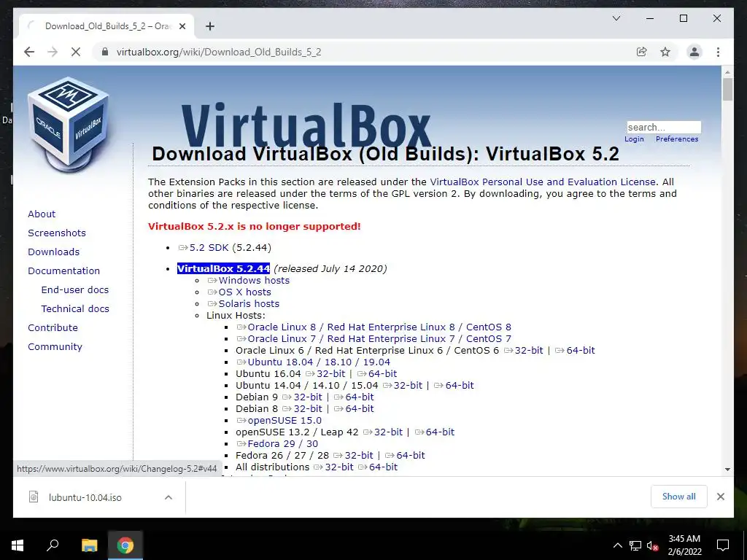Download Solaris hosts package

pyautogui.click(x=244, y=303)
